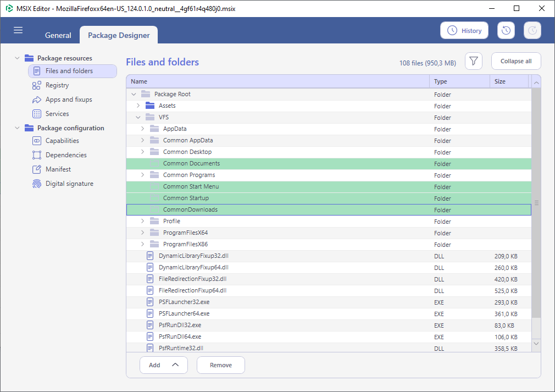This screenshot has height=392, width=555.
Task: Expand the ProgramFilesX64 folder
Action: pyautogui.click(x=143, y=233)
